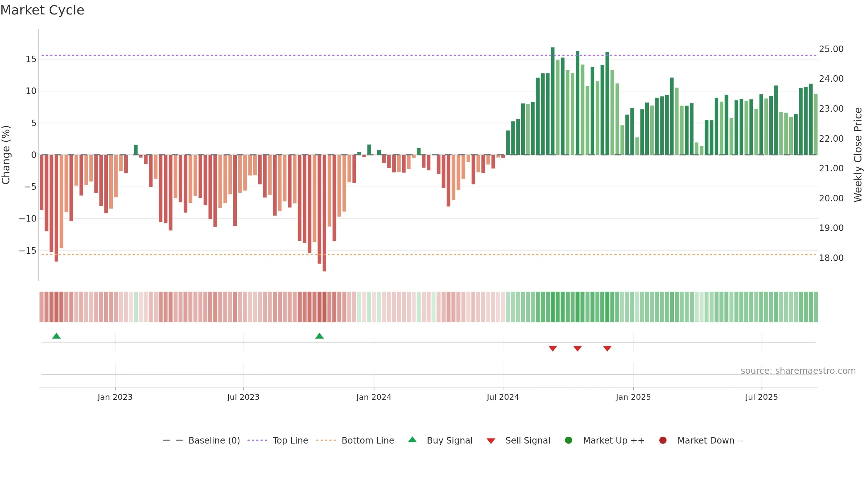Select the buy signal triangle before Jan 2024
The image size is (868, 488).
tap(319, 336)
